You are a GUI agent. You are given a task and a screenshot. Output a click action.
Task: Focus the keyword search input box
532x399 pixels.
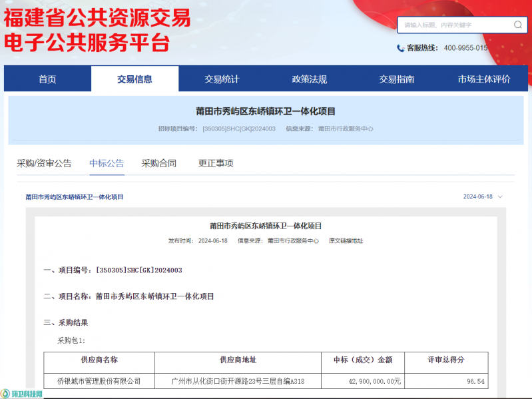click(455, 25)
